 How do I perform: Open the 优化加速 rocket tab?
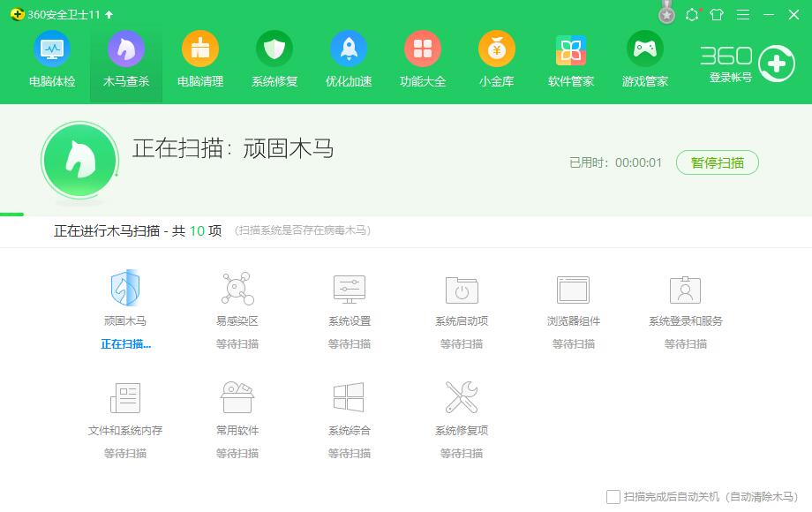(349, 59)
